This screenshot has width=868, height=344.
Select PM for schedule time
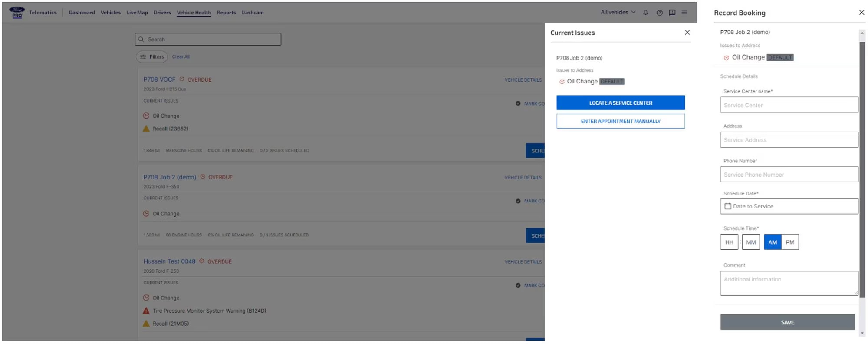pyautogui.click(x=790, y=242)
